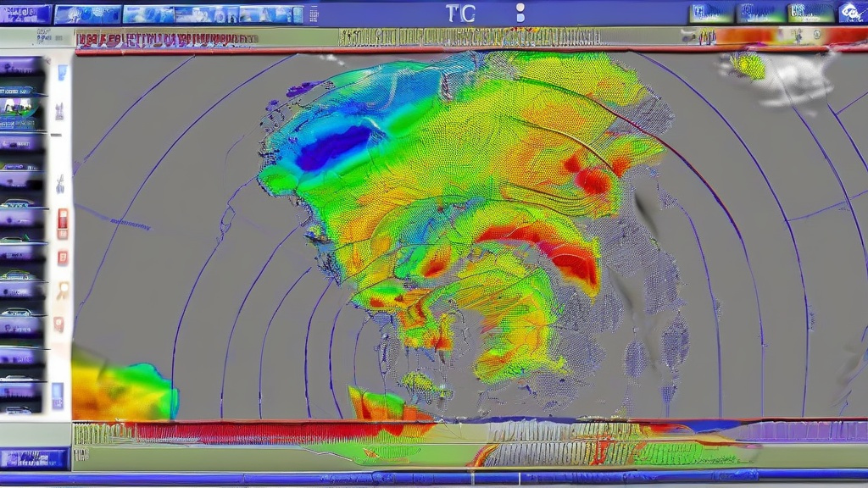Open the yellow-green tab at the top right
This screenshot has width=868, height=488.
(810, 13)
